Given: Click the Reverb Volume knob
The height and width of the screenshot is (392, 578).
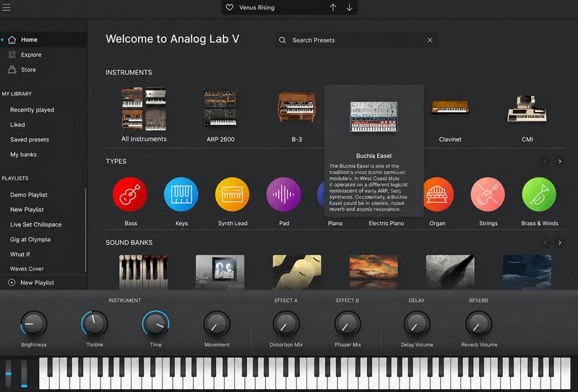Looking at the screenshot, I should (x=478, y=324).
